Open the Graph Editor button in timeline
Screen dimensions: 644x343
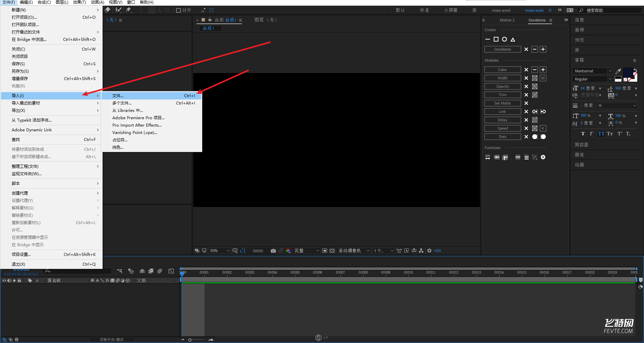click(x=171, y=271)
